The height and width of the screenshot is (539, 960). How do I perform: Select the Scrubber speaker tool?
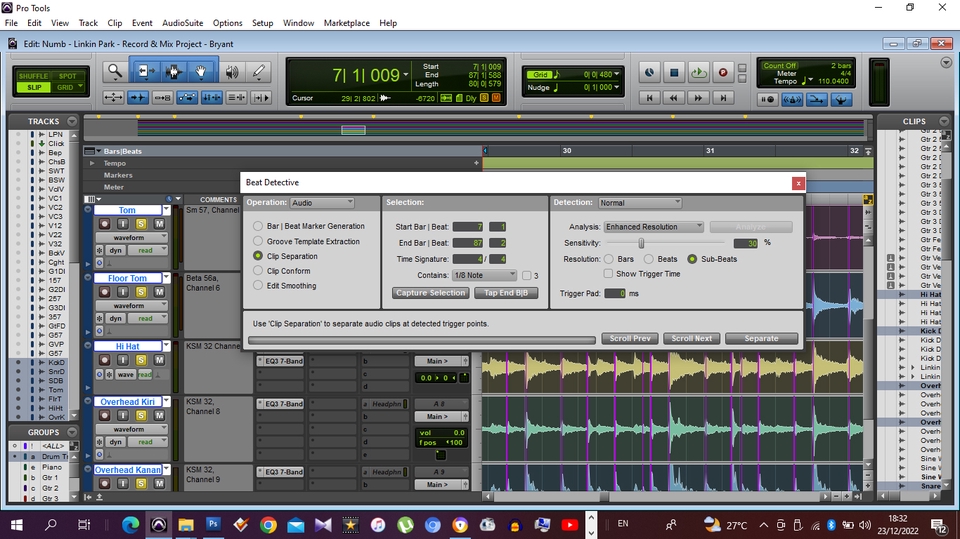coord(231,72)
